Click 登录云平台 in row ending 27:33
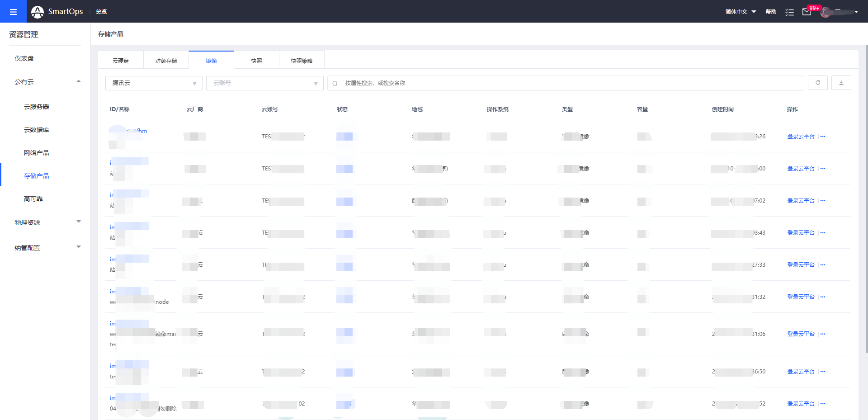 click(x=801, y=265)
